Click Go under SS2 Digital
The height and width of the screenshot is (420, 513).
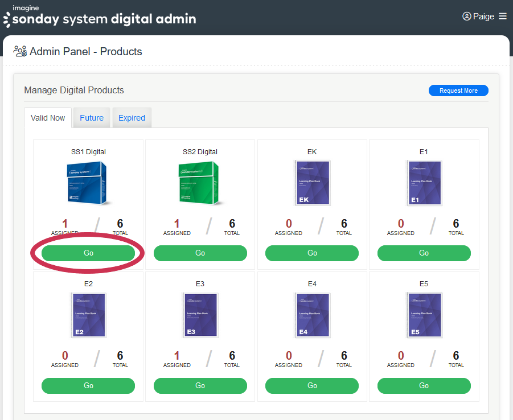(x=200, y=253)
